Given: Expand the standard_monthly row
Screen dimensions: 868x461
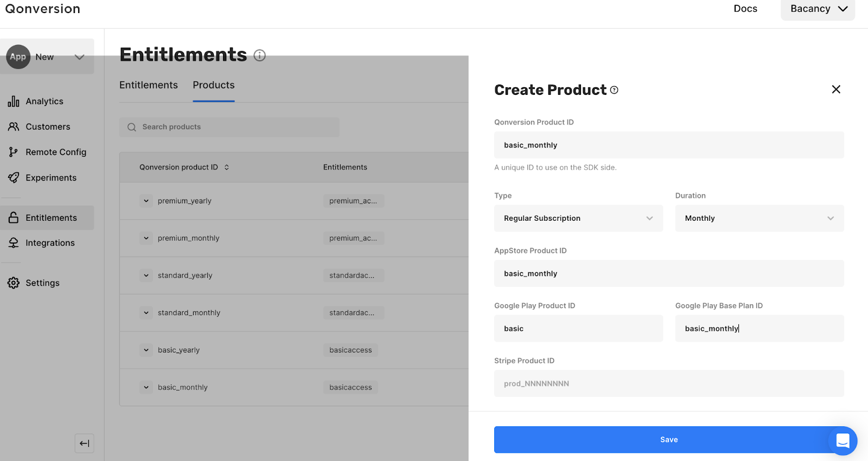Looking at the screenshot, I should (146, 313).
